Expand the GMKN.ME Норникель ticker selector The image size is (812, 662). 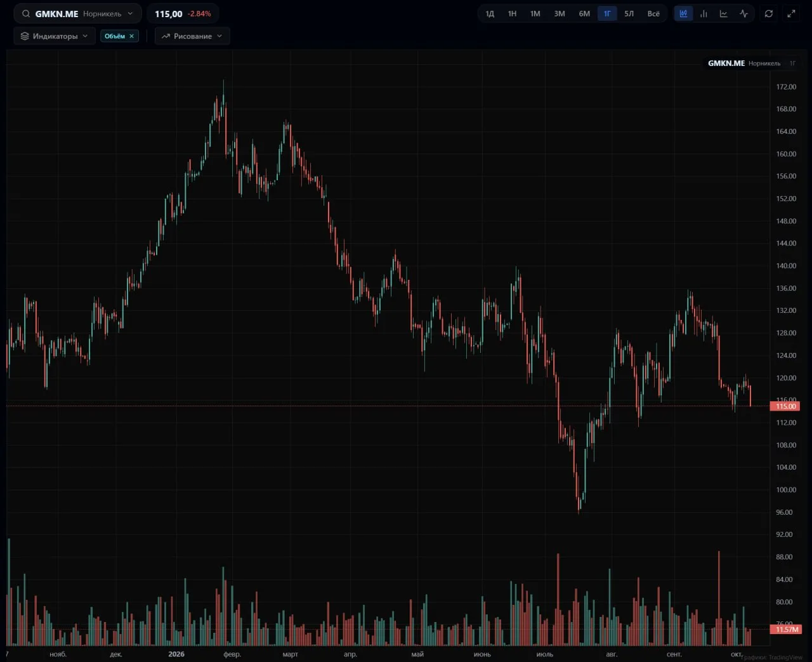(x=77, y=13)
